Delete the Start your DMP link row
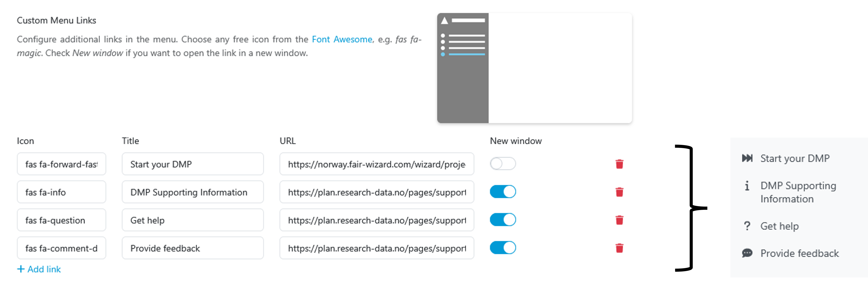 (x=619, y=164)
